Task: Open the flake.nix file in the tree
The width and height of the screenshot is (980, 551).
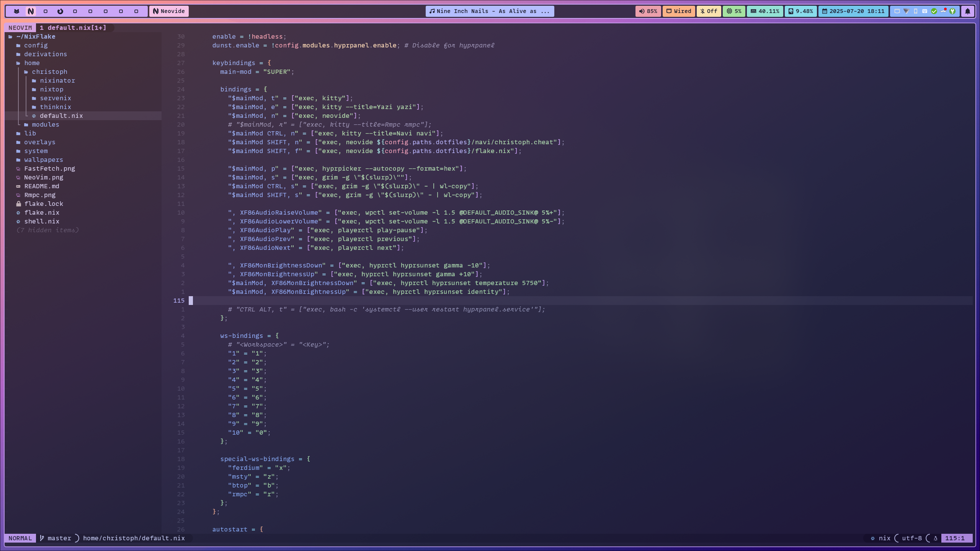Action: 41,212
